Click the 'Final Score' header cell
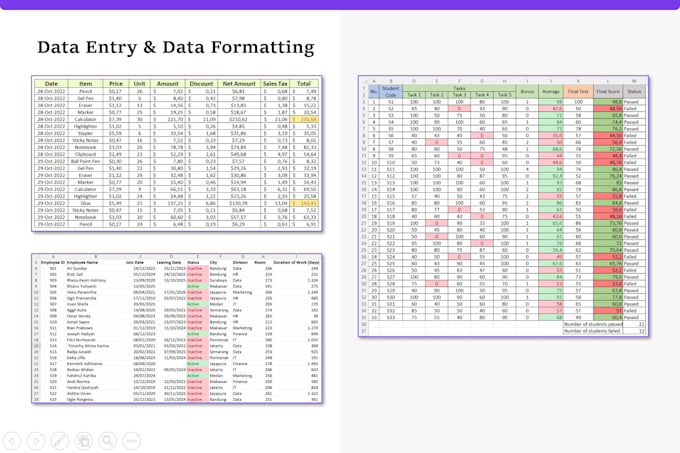The image size is (680, 453). tap(608, 91)
